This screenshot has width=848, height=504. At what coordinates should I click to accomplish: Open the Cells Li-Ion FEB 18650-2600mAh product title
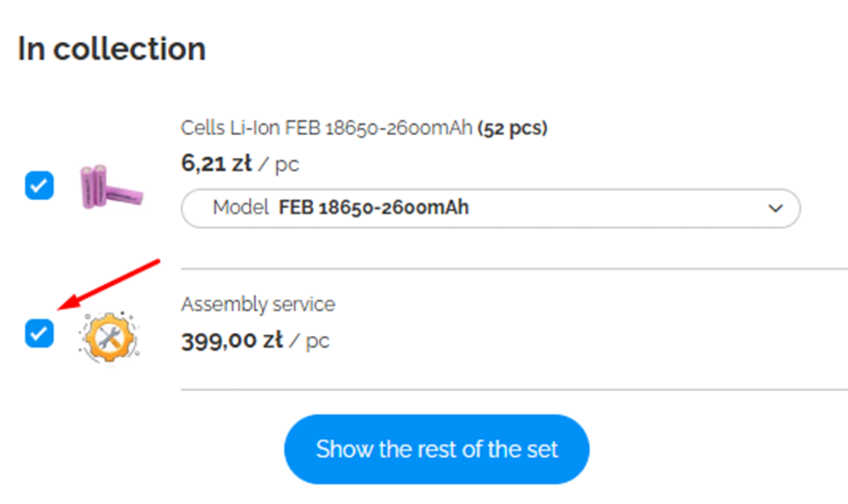pos(327,128)
